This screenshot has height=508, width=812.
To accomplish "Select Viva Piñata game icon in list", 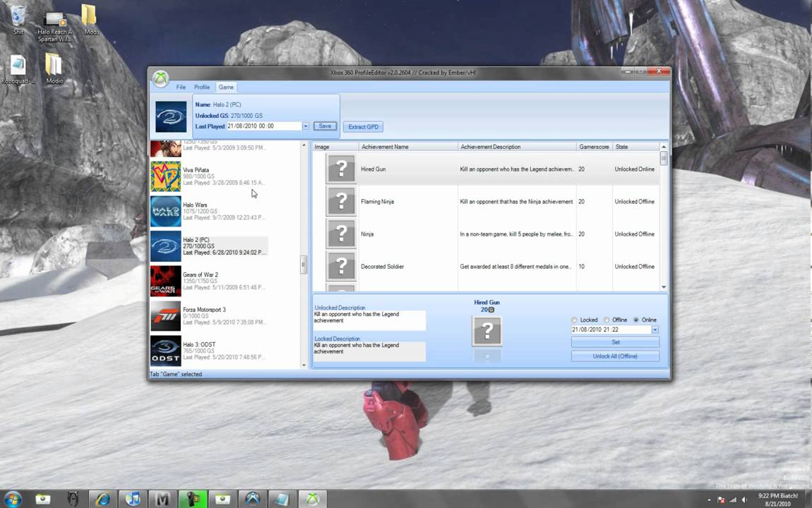I will 166,176.
